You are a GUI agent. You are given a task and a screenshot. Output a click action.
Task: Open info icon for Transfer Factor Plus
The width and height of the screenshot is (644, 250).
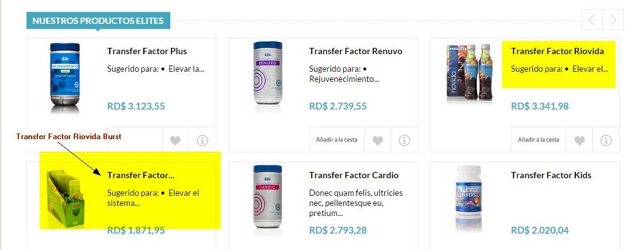202,140
